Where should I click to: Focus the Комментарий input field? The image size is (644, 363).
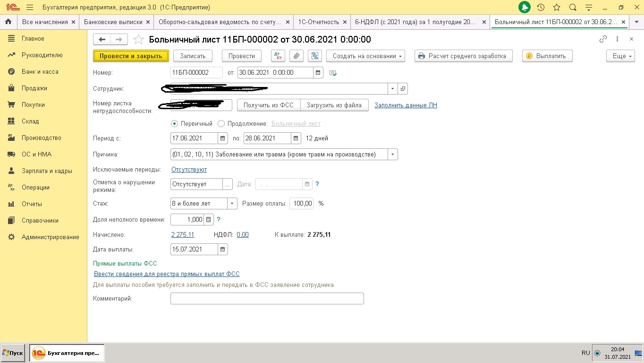[x=267, y=299]
